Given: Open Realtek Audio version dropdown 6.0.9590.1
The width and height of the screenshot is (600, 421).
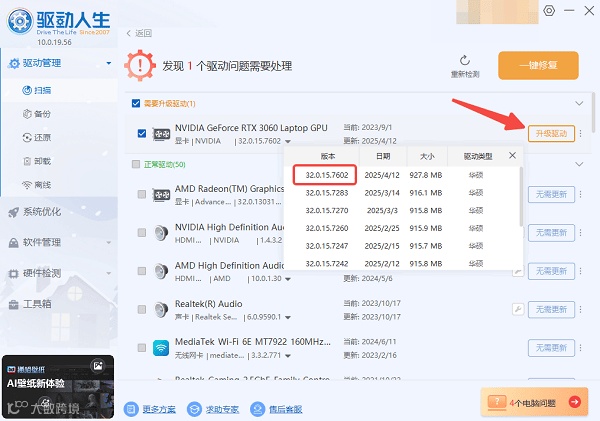Looking at the screenshot, I should [288, 317].
